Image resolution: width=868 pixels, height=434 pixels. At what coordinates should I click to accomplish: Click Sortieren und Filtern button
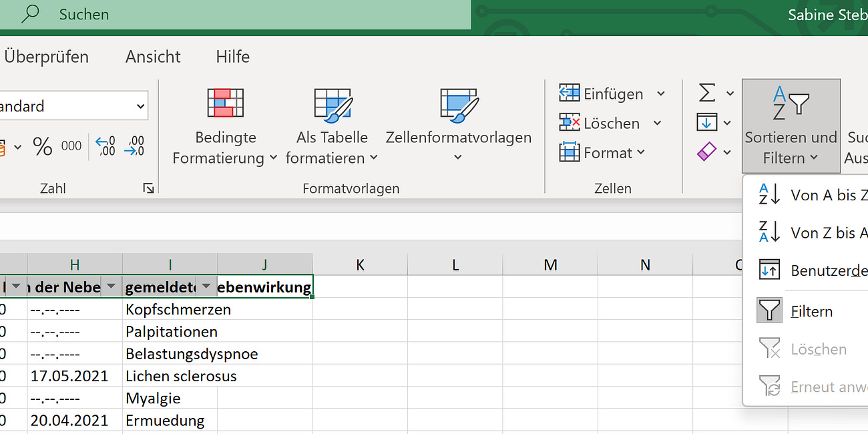[791, 126]
